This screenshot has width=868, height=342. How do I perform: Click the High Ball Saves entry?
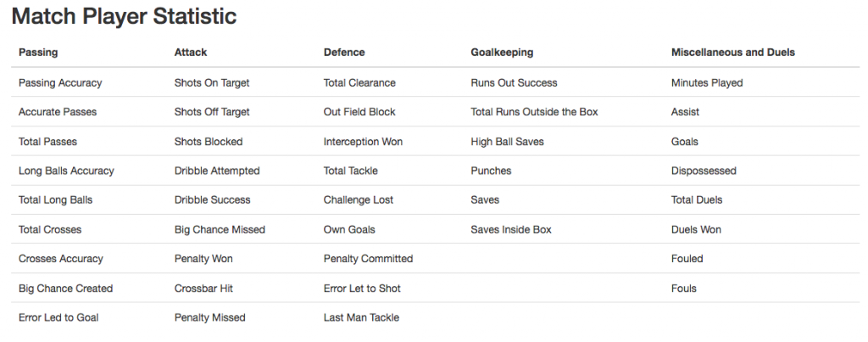coord(508,142)
